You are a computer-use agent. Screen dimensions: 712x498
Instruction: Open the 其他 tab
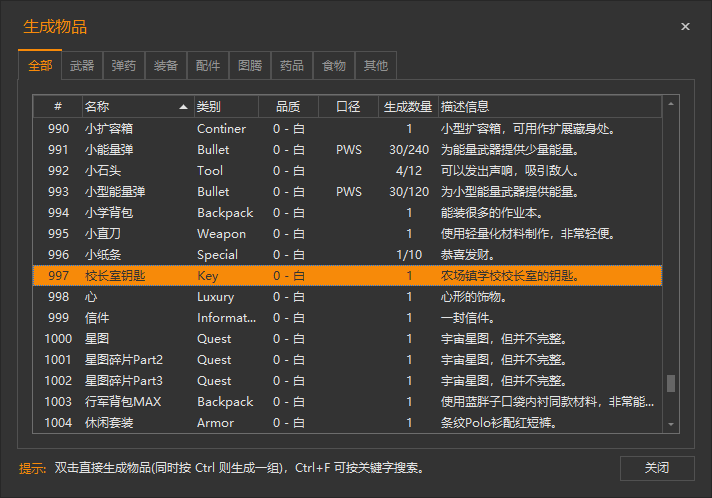[376, 66]
